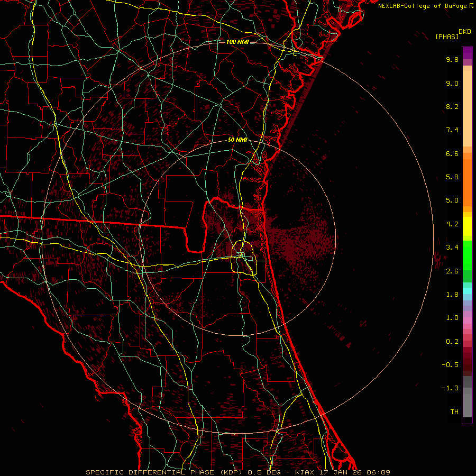Select the cyan swatch beside 1.8
This screenshot has height=476, width=476.
467,290
